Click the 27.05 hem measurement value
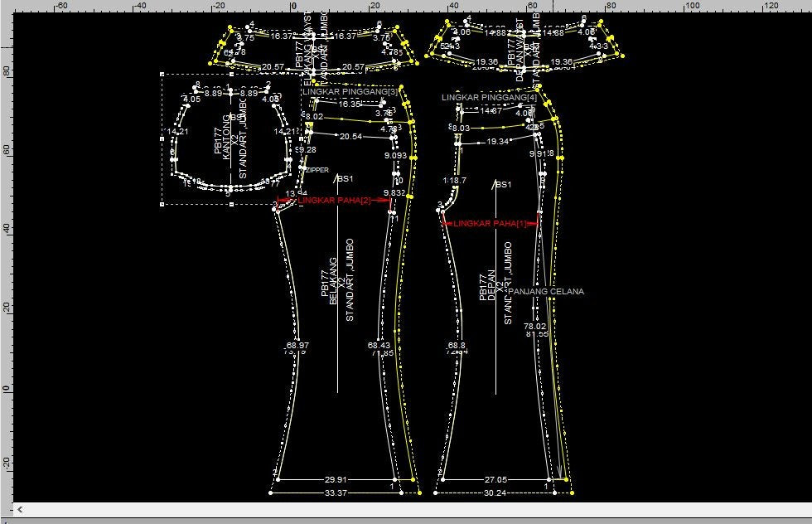This screenshot has height=524, width=812. (x=496, y=479)
